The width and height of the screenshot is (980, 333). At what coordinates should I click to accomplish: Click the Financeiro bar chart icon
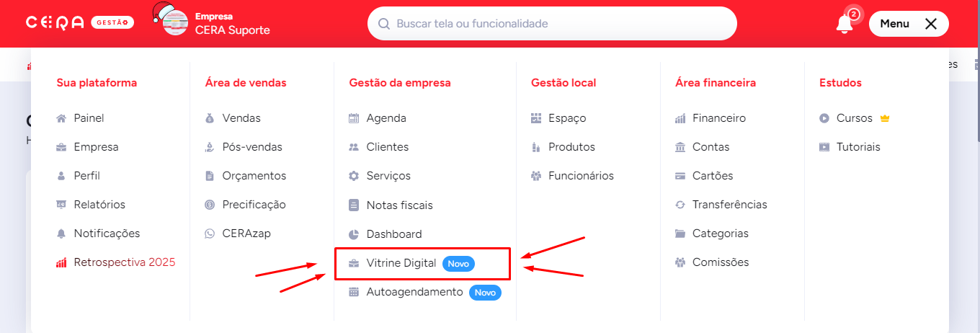coord(680,118)
